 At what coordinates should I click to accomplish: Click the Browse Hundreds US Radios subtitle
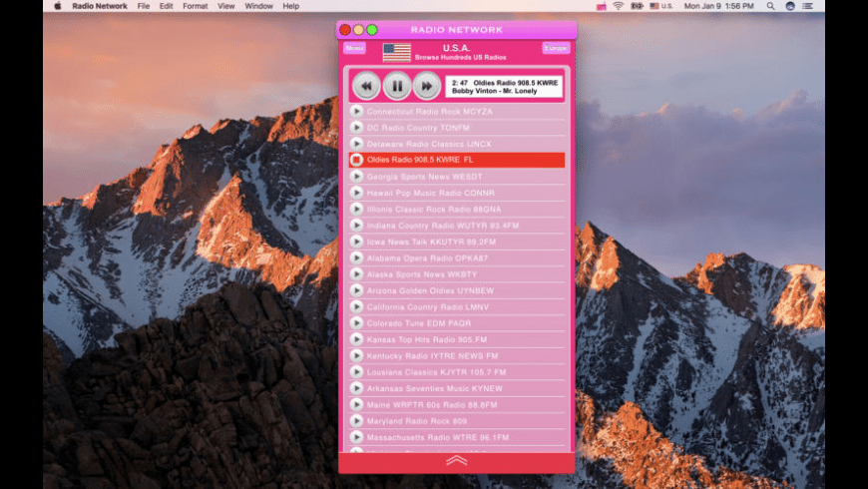[461, 58]
